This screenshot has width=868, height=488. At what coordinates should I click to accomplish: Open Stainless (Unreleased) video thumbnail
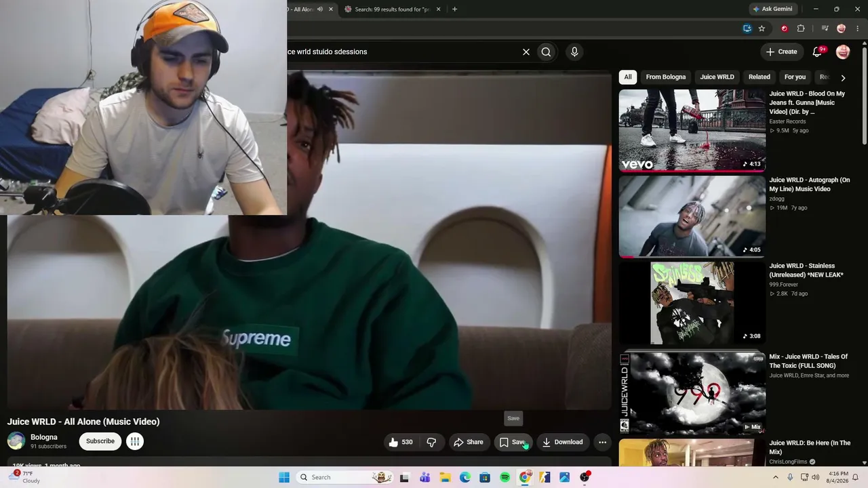pyautogui.click(x=692, y=303)
